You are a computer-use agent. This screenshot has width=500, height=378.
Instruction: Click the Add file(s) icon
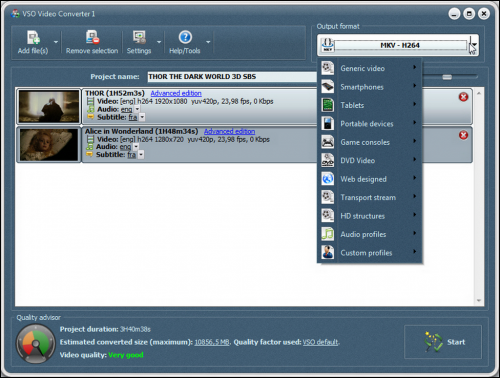[33, 37]
